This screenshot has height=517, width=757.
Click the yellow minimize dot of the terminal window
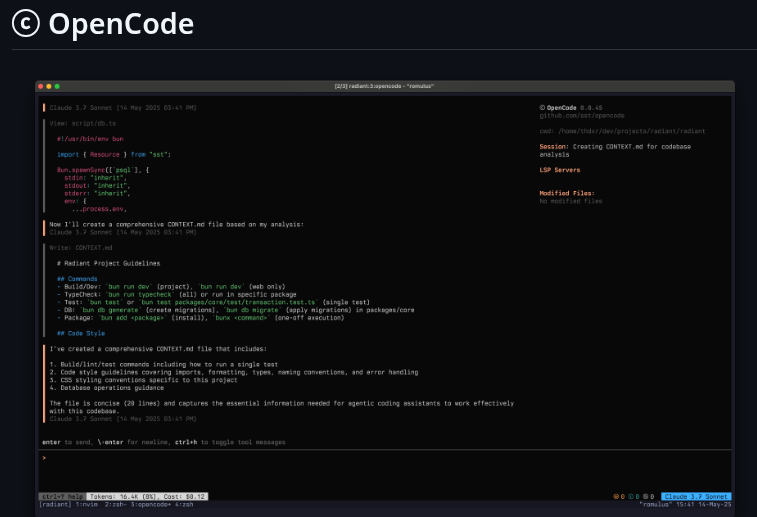click(x=49, y=86)
